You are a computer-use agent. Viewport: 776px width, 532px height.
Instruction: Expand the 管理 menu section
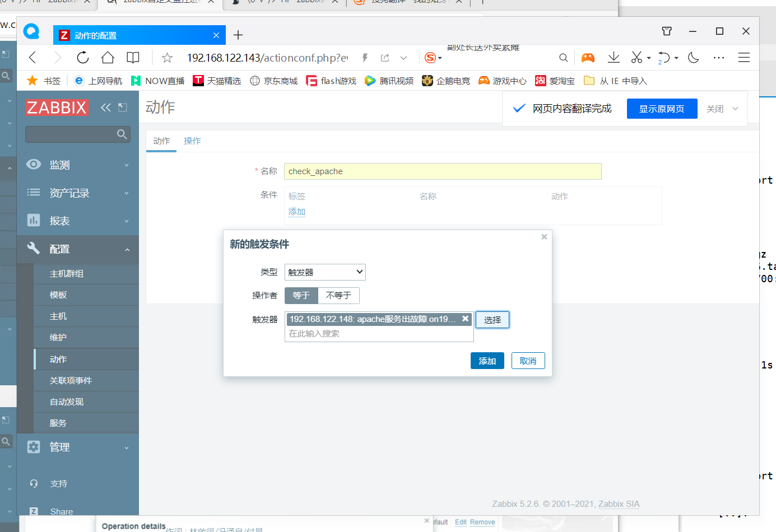(78, 447)
